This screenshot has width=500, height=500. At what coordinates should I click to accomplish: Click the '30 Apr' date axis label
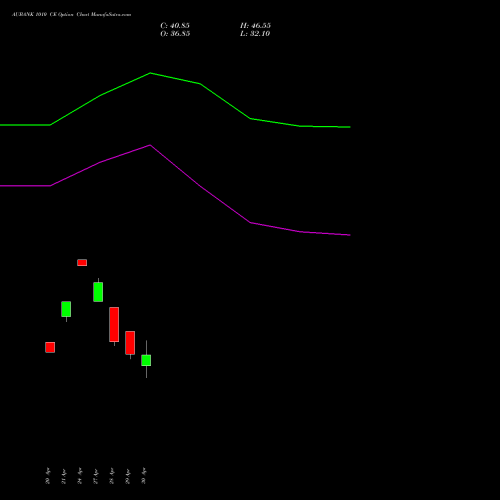(x=144, y=476)
